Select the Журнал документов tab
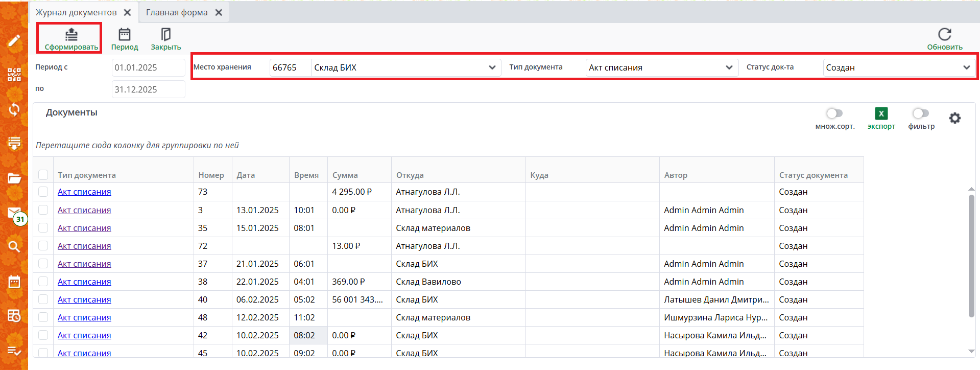The height and width of the screenshot is (370, 980). (x=76, y=12)
